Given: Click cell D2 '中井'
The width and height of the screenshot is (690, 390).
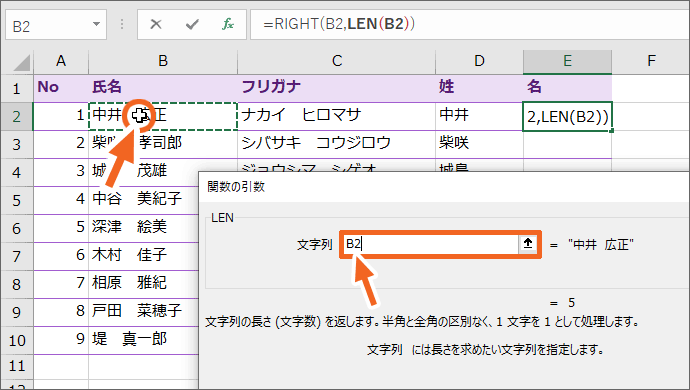Looking at the screenshot, I should tap(479, 116).
